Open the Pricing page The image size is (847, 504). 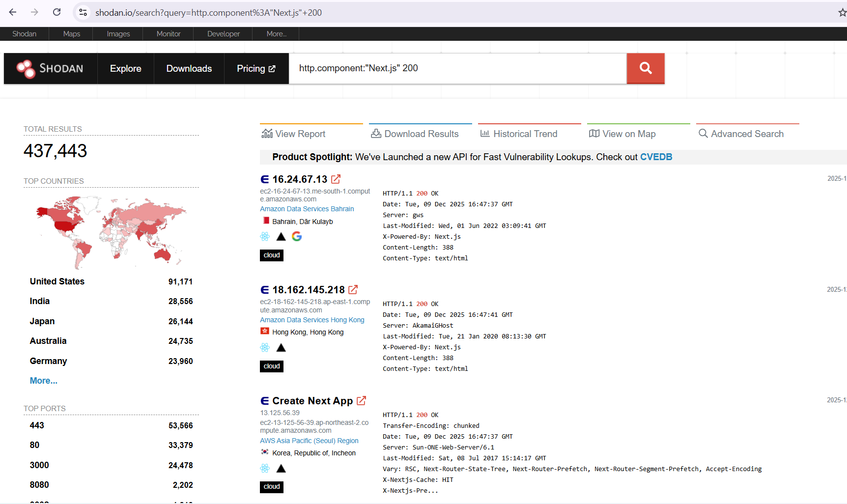tap(256, 69)
